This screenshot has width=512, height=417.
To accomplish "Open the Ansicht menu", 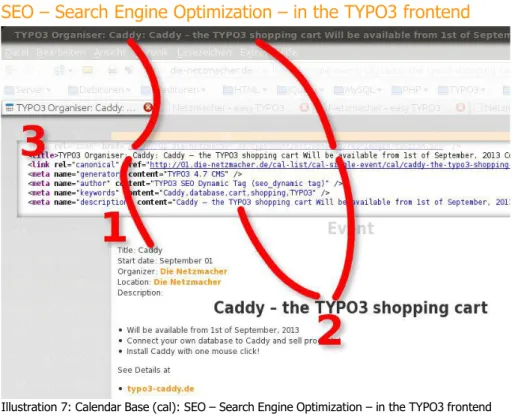I will [109, 53].
